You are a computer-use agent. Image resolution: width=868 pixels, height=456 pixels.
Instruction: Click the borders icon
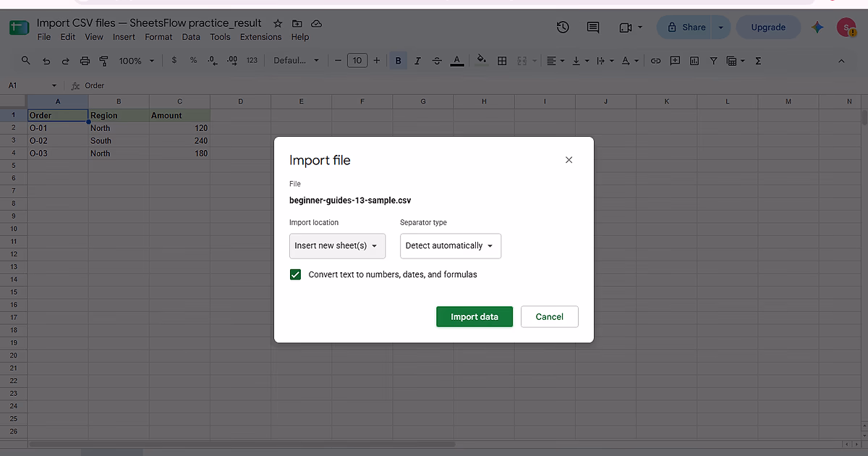(x=502, y=61)
